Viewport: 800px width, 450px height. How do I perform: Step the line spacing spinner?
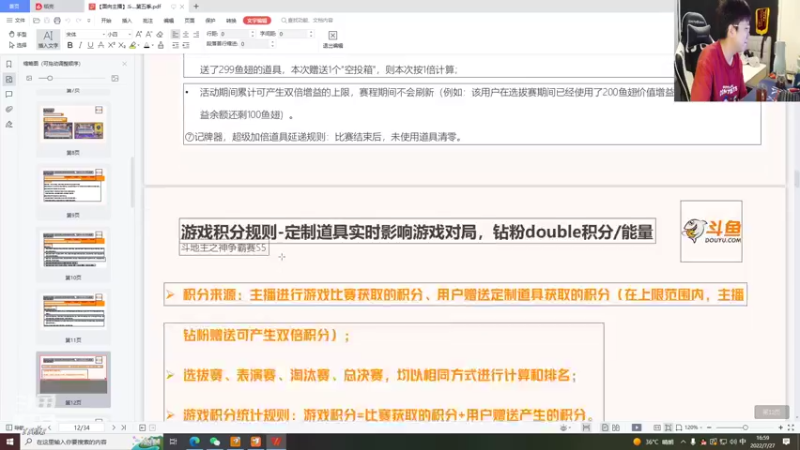[252, 34]
